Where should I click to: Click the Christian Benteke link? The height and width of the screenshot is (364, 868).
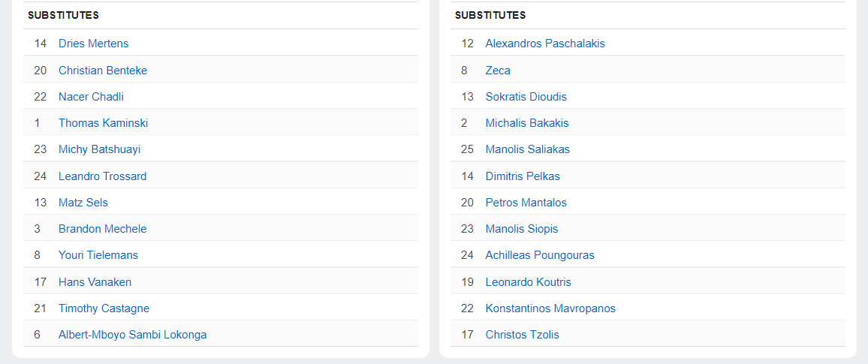pos(102,71)
